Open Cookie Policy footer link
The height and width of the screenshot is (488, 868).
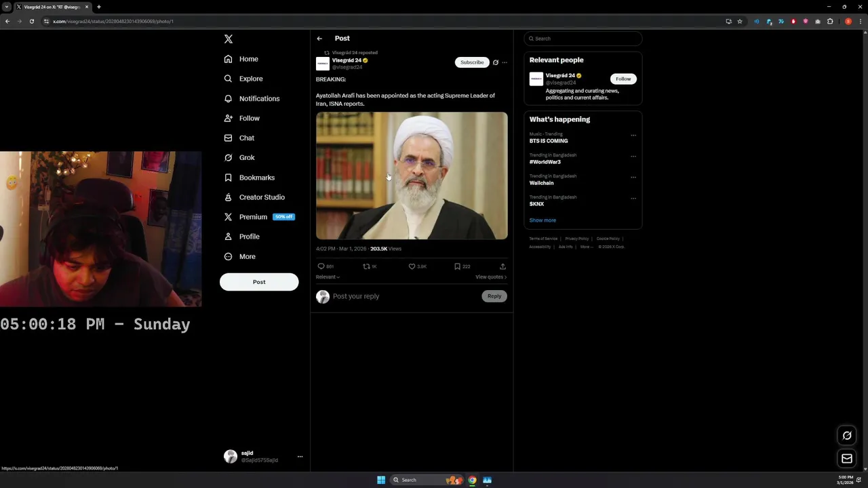pyautogui.click(x=608, y=239)
